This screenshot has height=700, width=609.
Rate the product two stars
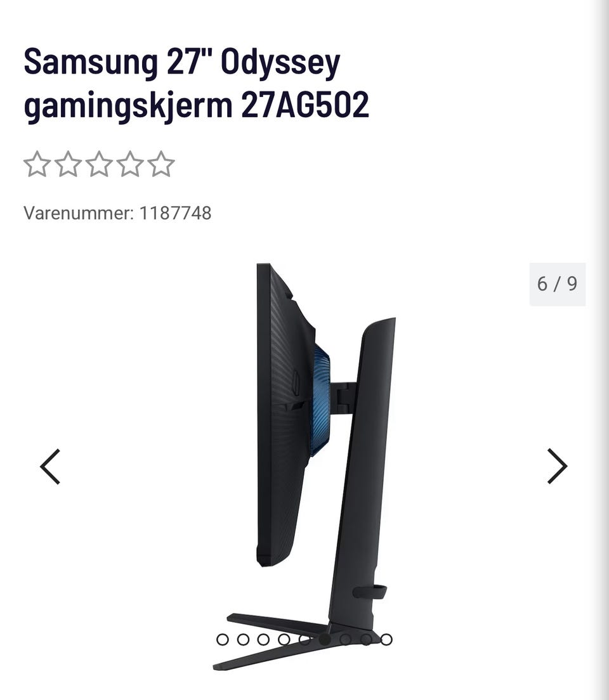click(x=68, y=164)
